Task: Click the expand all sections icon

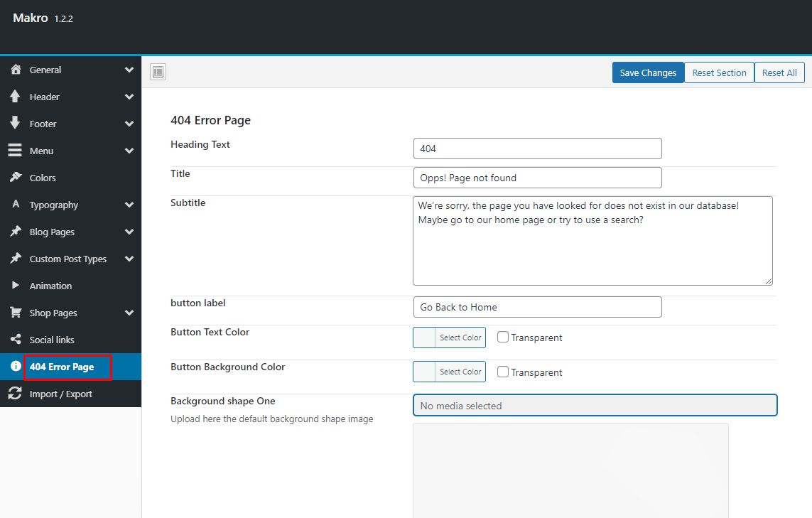Action: click(158, 72)
